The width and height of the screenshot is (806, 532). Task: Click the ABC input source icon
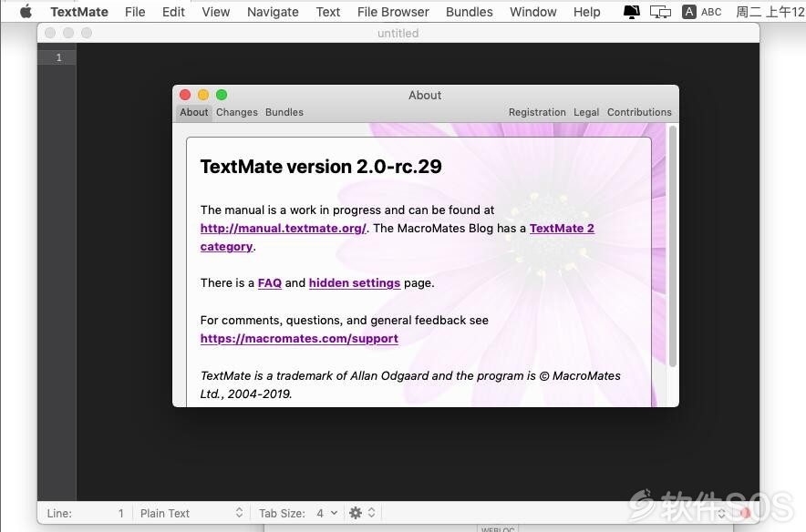pyautogui.click(x=702, y=12)
